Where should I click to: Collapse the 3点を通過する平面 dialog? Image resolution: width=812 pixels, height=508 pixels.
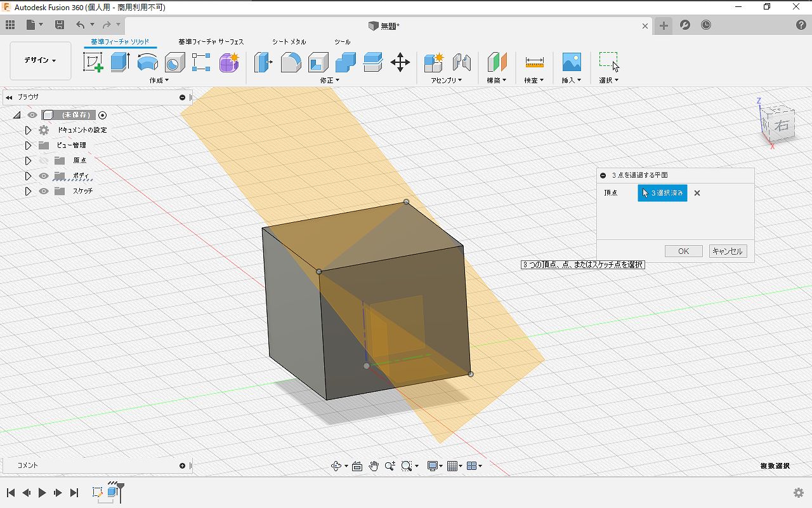(603, 175)
